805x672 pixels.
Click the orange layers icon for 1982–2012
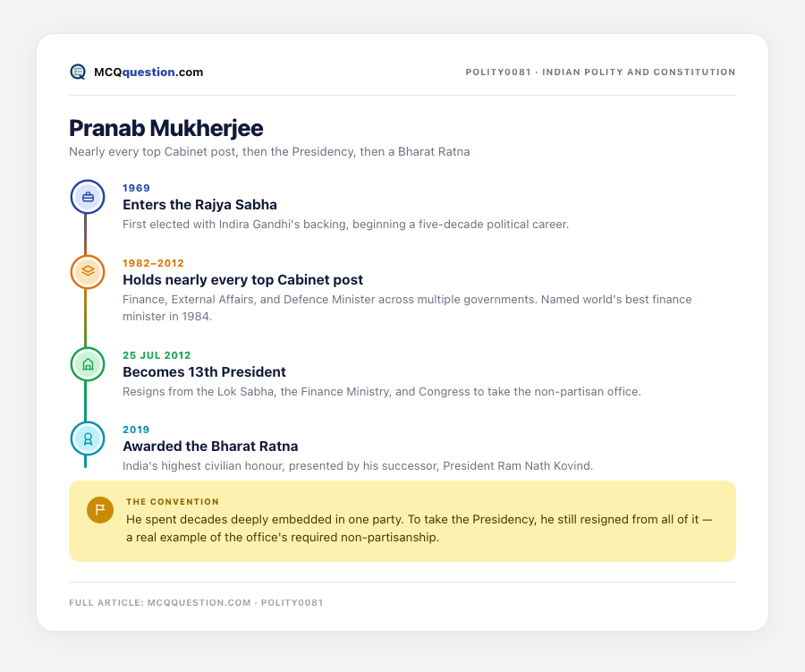click(x=88, y=272)
